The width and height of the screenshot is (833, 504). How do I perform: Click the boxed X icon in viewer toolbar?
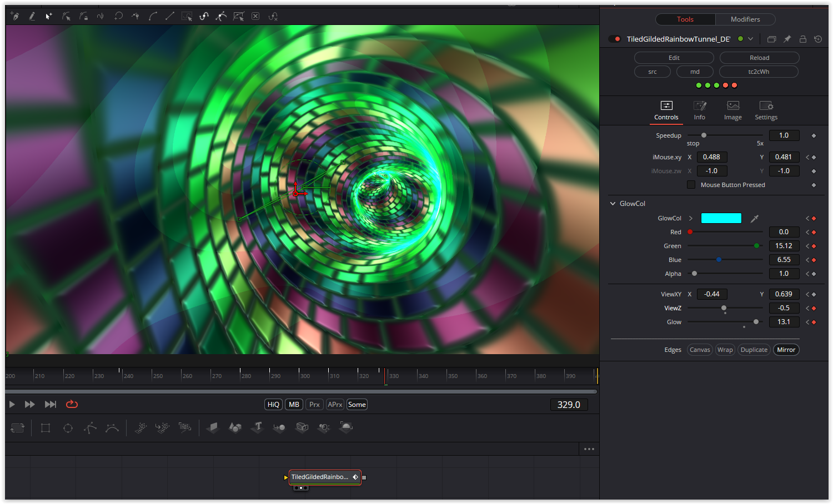click(x=255, y=16)
